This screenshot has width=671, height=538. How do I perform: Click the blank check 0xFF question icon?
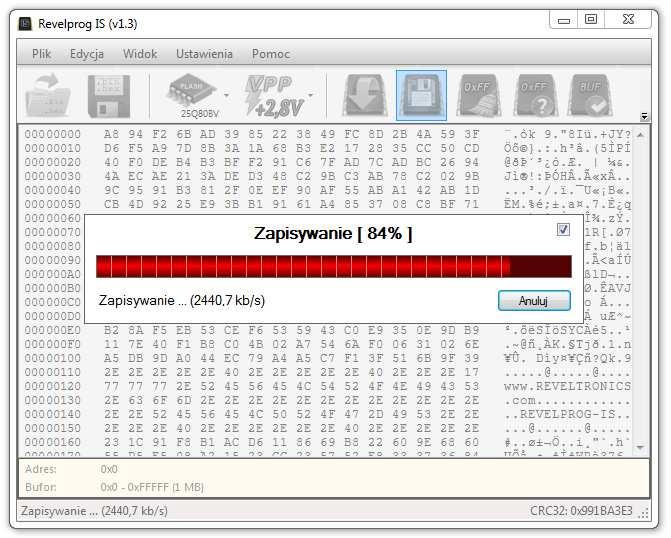point(536,95)
